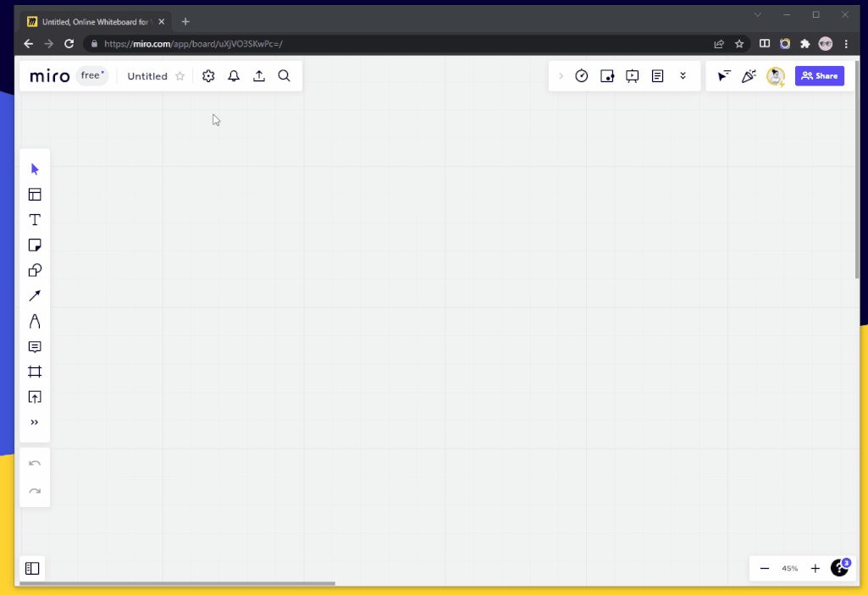Open the Voting tool

coord(606,76)
